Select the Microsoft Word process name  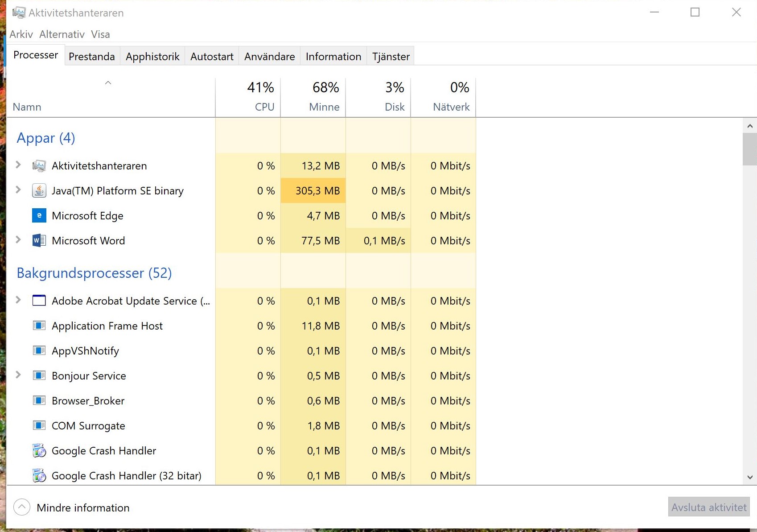click(x=88, y=241)
